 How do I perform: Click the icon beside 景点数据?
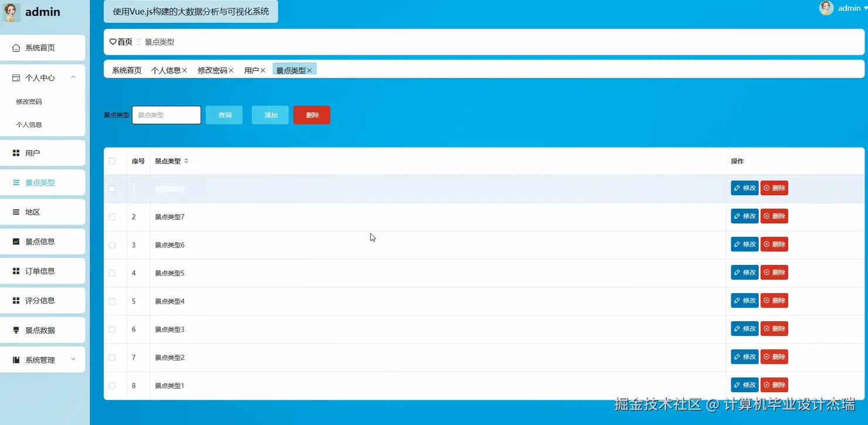[x=16, y=330]
